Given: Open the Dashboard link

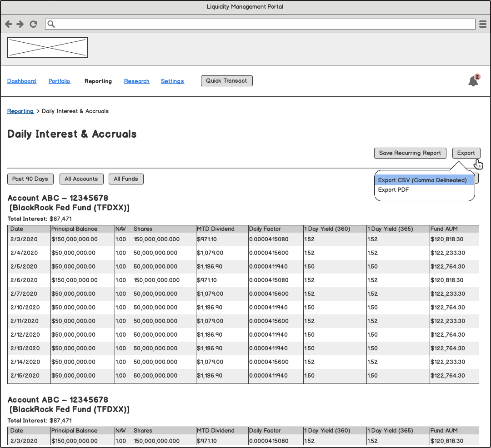Looking at the screenshot, I should (22, 81).
